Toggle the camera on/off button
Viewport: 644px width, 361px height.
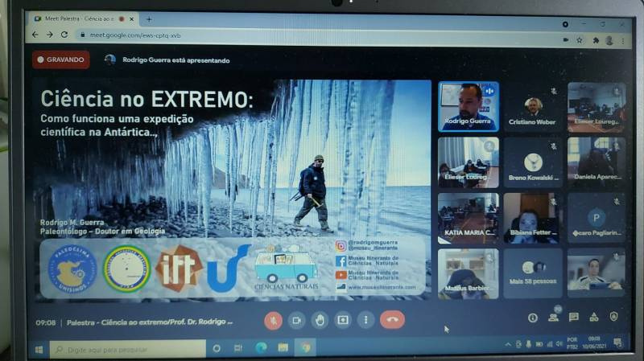pyautogui.click(x=296, y=320)
